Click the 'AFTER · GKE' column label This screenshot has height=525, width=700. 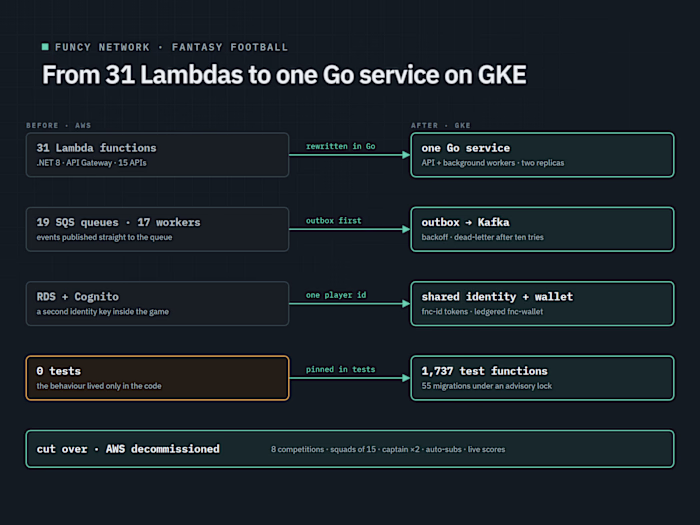coord(441,125)
